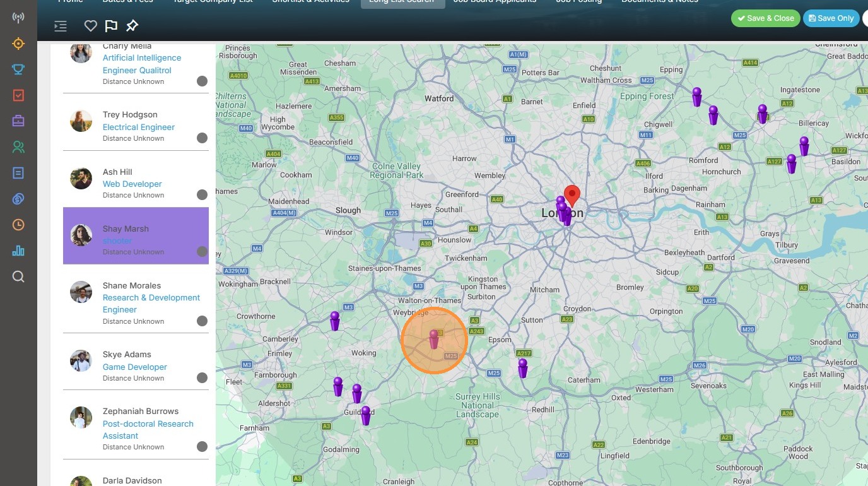The height and width of the screenshot is (486, 868).
Task: Select the Shay Marsh name
Action: (126, 228)
